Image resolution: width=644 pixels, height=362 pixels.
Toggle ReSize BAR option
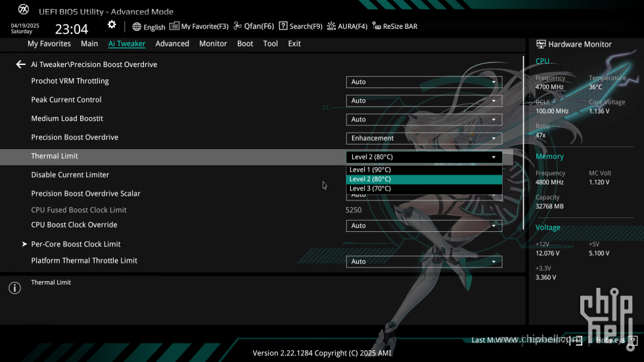click(x=395, y=26)
